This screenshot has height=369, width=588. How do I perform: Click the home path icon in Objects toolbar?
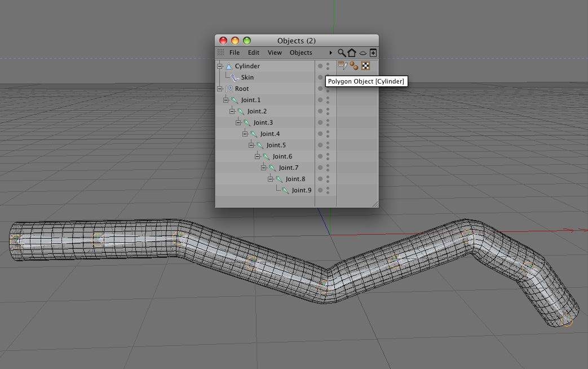pos(352,53)
